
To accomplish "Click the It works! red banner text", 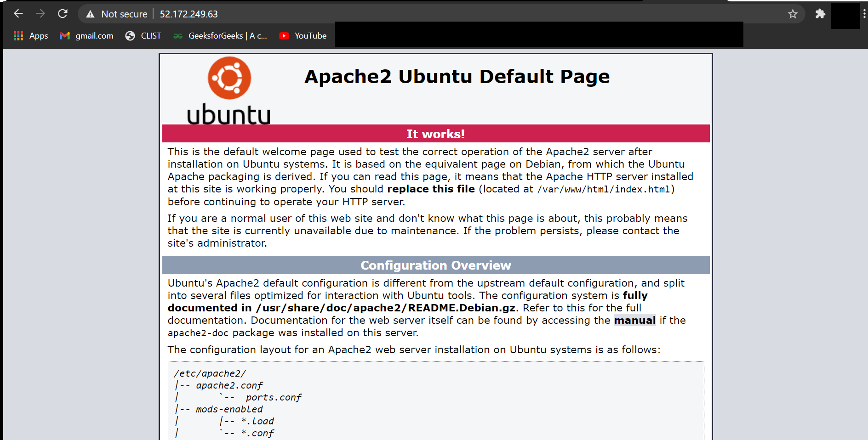I will tap(436, 134).
